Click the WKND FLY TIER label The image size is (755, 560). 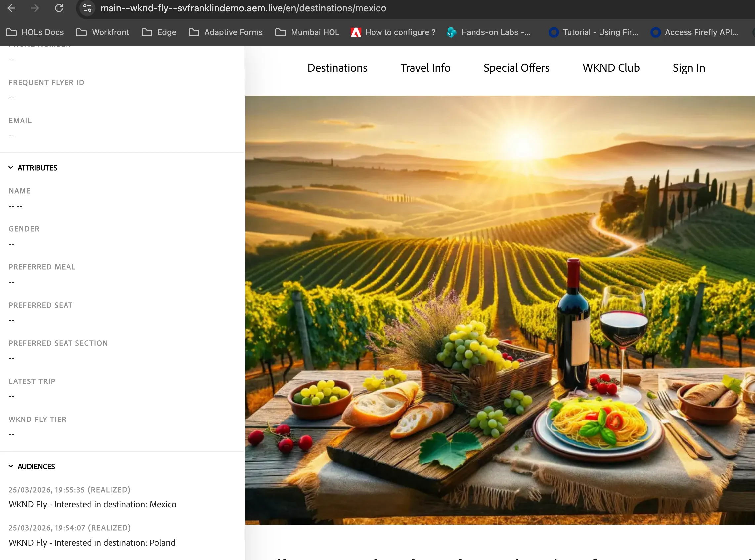[x=37, y=419]
